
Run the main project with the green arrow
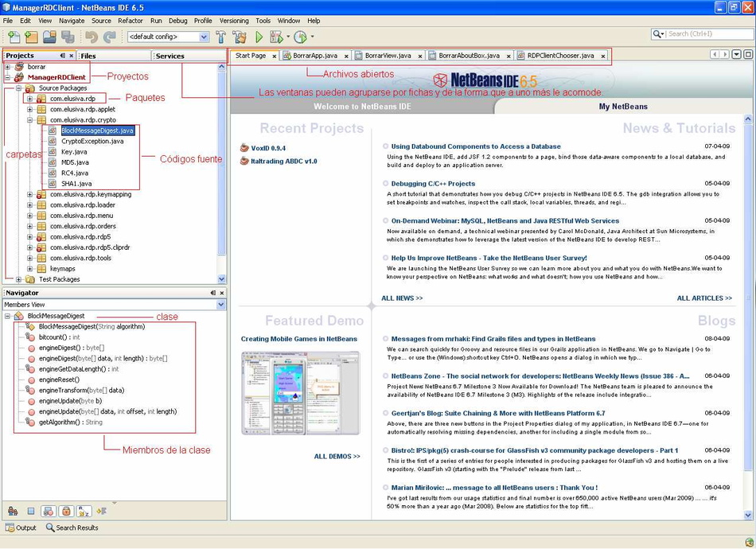(258, 37)
